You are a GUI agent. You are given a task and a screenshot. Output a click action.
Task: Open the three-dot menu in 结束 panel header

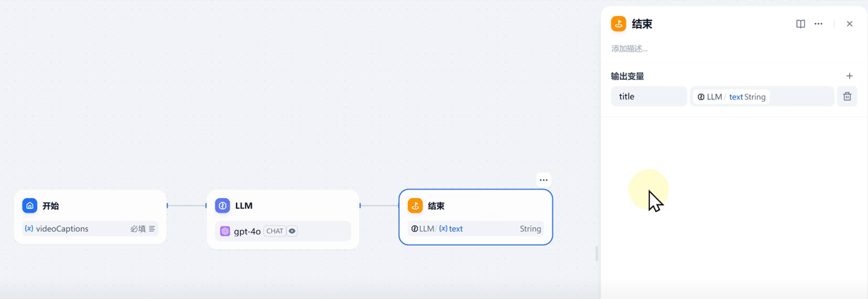pyautogui.click(x=818, y=24)
